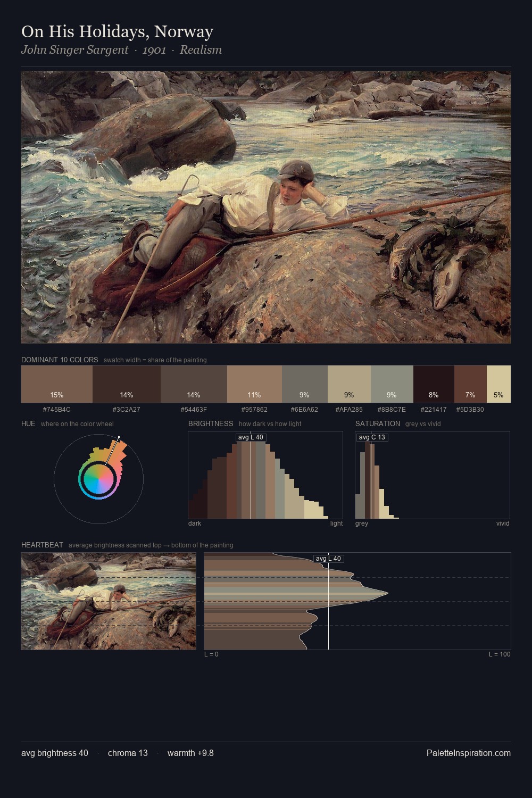Screen dimensions: 532x798
Task: Click 'warmth +9.8' in the footer
Action: point(190,753)
